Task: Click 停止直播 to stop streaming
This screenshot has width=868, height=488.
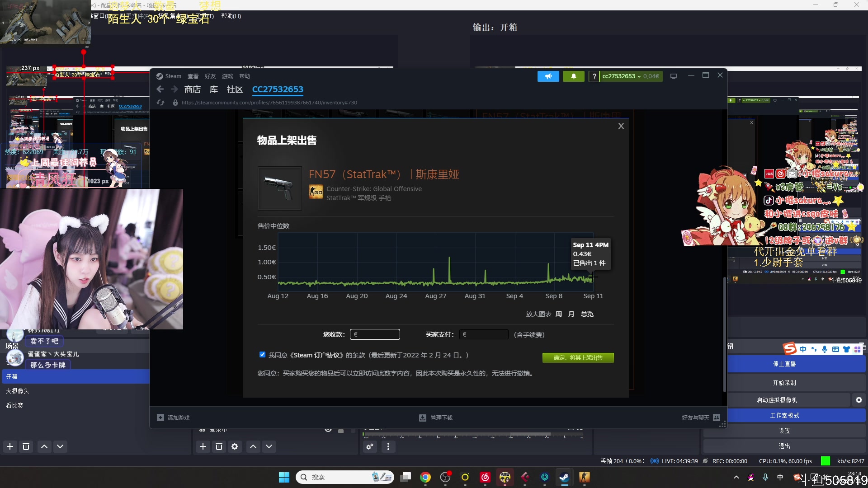Action: pyautogui.click(x=784, y=364)
